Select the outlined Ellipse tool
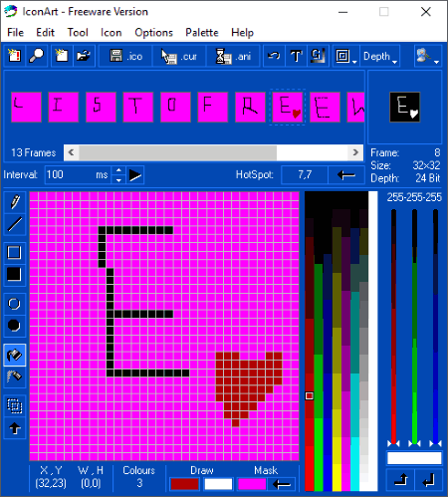This screenshot has width=448, height=497. 14,304
